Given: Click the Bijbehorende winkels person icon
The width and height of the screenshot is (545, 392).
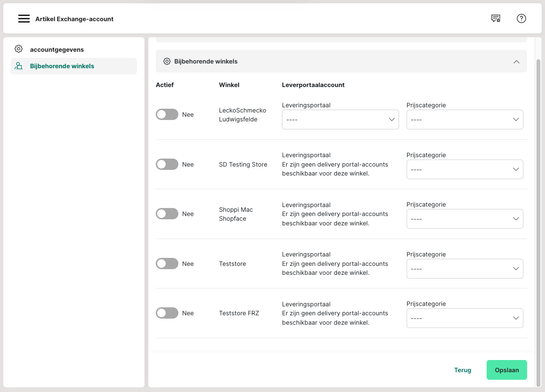Looking at the screenshot, I should (18, 66).
